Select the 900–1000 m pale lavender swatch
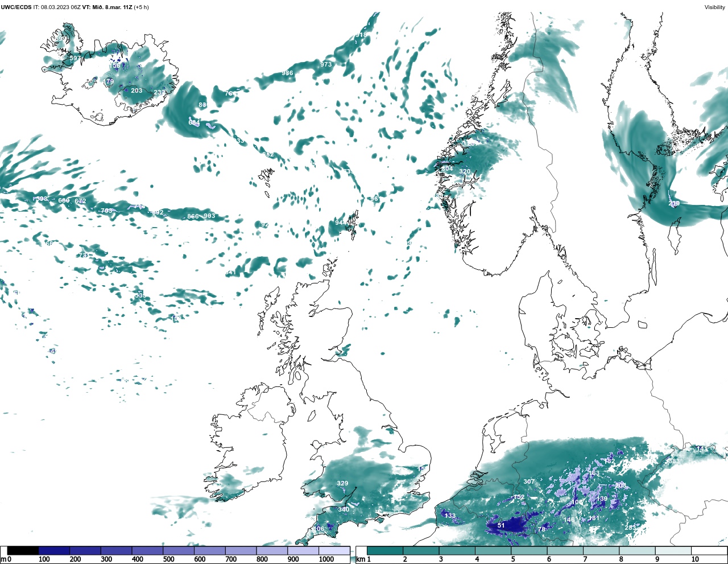728x564 pixels. 303,551
